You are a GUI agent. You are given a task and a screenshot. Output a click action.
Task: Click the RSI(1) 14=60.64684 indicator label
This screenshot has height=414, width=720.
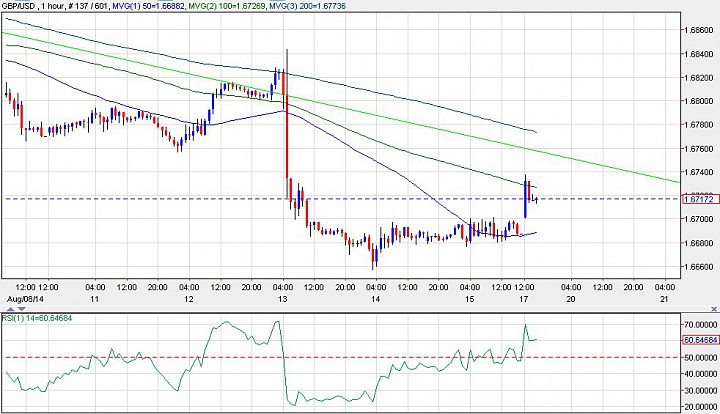[x=37, y=318]
